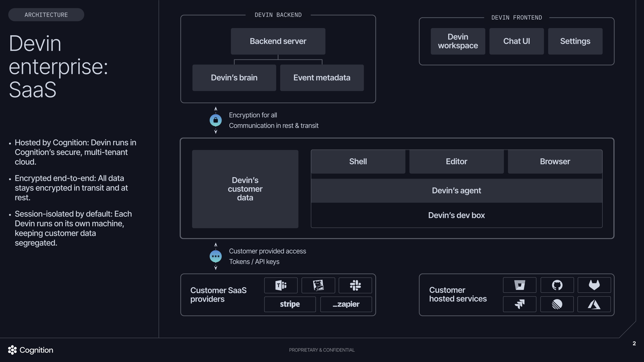The image size is (644, 362).
Task: Open the Settings box in Devin Frontend
Action: click(575, 41)
